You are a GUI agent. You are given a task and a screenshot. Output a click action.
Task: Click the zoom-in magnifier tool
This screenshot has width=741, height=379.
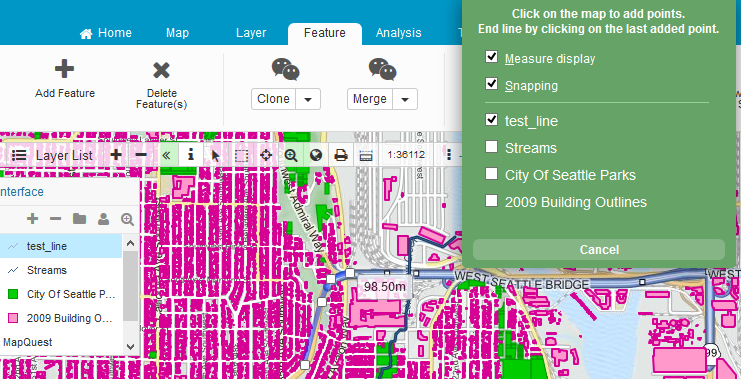(x=291, y=155)
